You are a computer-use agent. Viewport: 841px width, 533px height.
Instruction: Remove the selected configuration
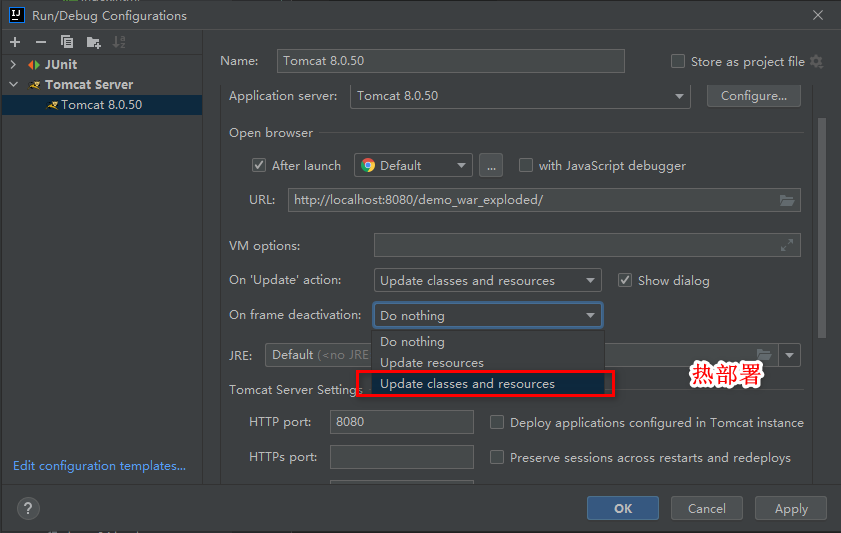point(41,42)
